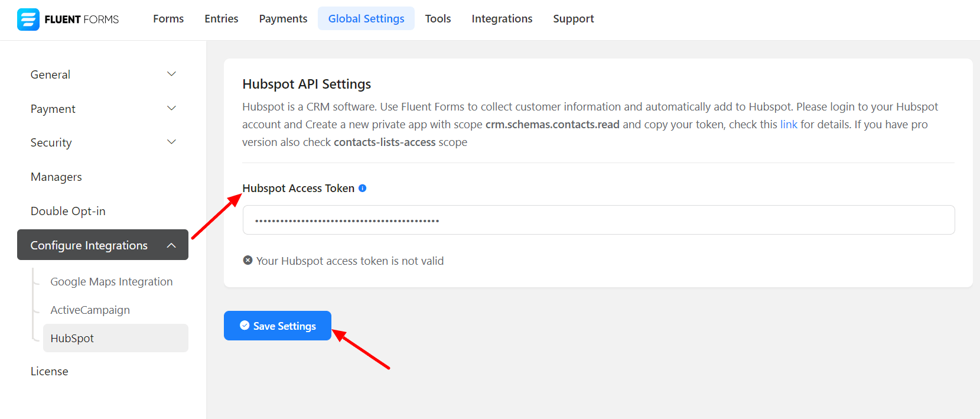Navigate to the Integrations menu
This screenshot has height=419, width=980.
(502, 19)
